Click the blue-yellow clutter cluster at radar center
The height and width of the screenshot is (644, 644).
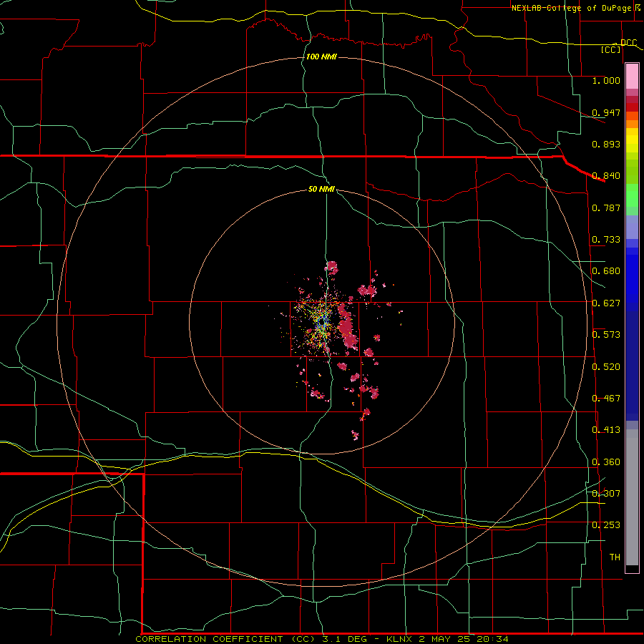[x=323, y=323]
